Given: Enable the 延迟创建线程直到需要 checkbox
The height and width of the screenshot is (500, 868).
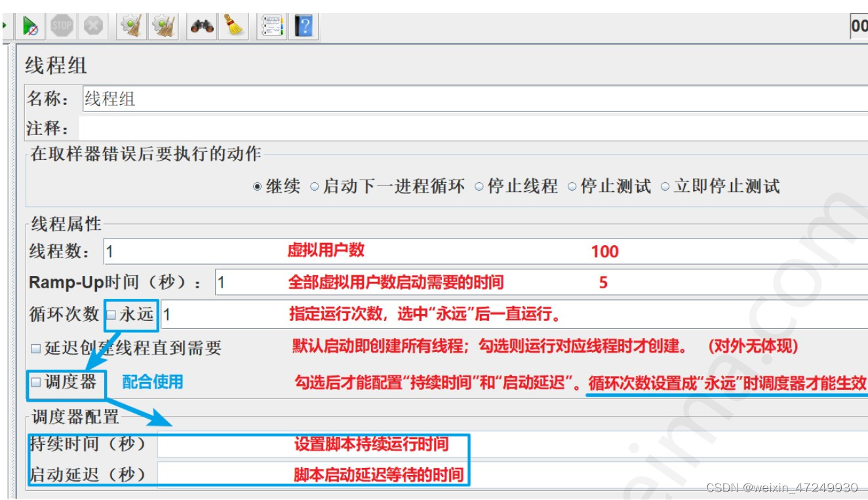Looking at the screenshot, I should click(x=36, y=349).
